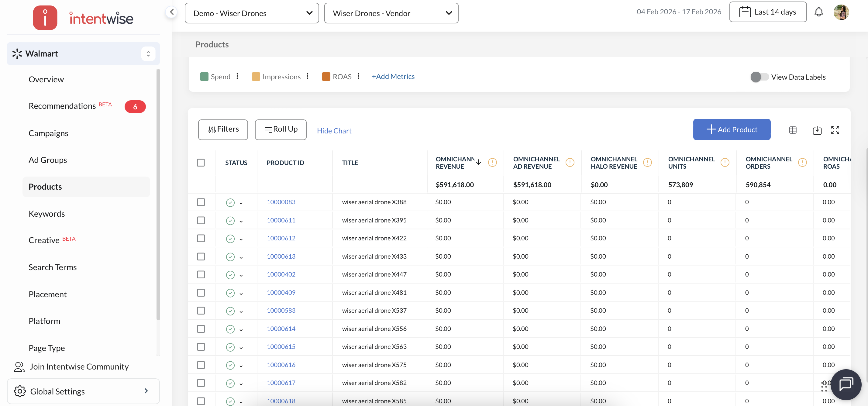
Task: Select checkbox for product 10000083
Action: (201, 202)
